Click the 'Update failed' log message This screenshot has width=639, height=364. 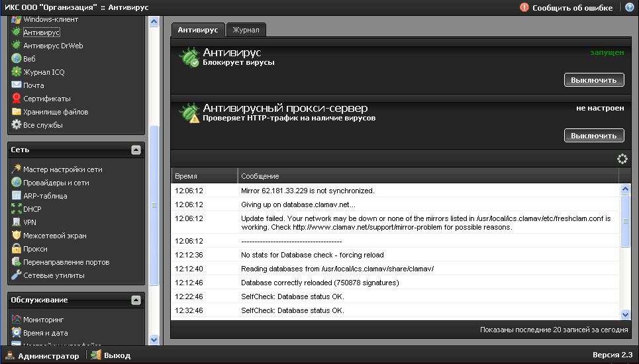(x=426, y=223)
